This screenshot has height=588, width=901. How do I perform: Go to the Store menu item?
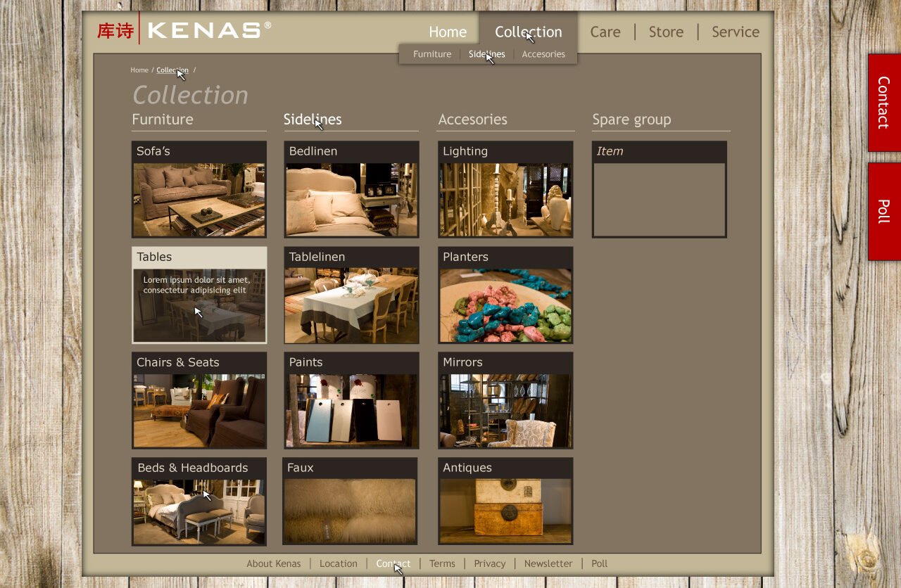click(666, 32)
